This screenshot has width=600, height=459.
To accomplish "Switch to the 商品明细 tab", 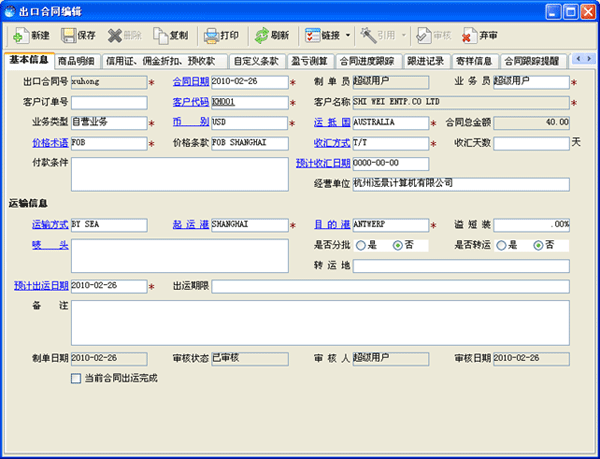I will (78, 61).
